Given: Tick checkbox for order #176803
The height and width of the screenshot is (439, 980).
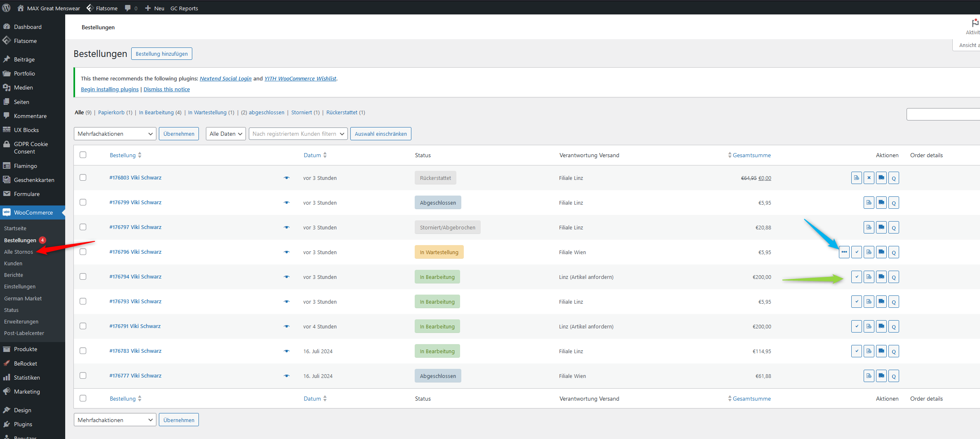Looking at the screenshot, I should (x=83, y=177).
